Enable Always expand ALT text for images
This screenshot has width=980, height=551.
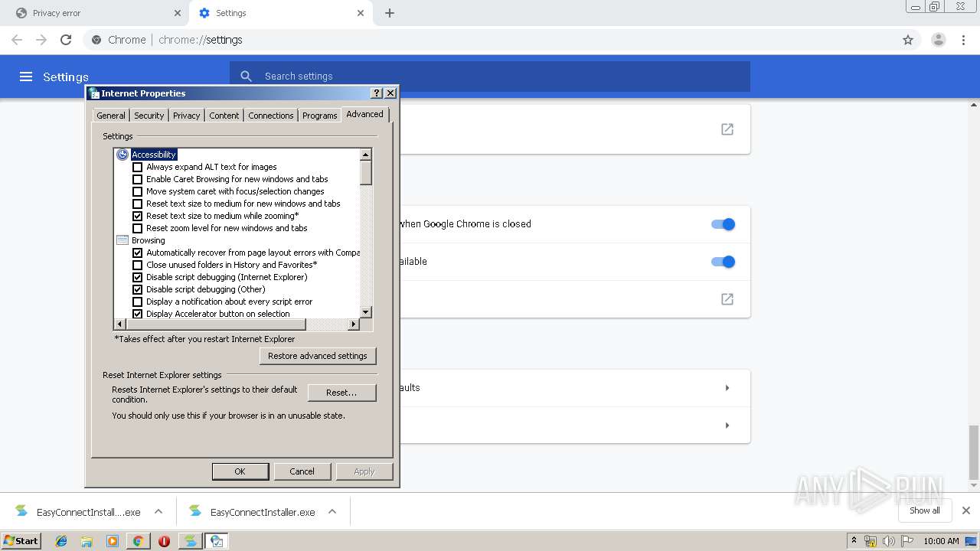click(x=138, y=167)
